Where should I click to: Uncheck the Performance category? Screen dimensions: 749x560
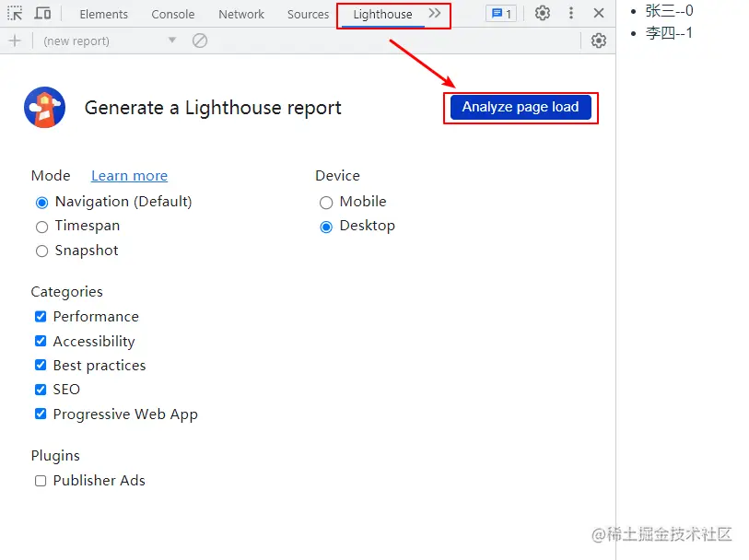(41, 317)
